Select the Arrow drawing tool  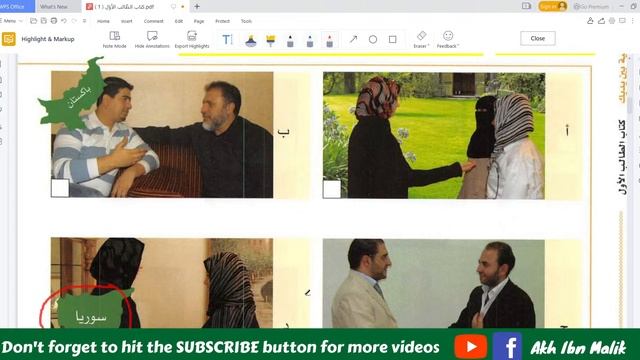(353, 40)
